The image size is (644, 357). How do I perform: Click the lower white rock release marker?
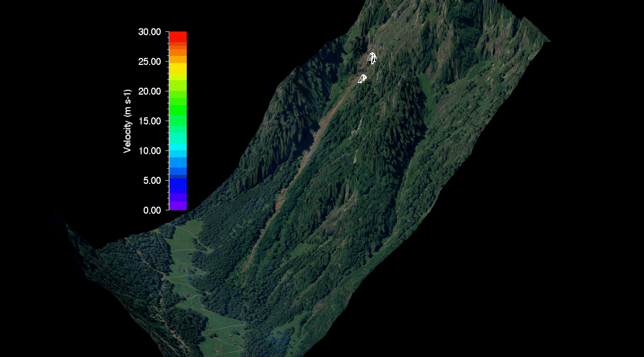pos(362,79)
